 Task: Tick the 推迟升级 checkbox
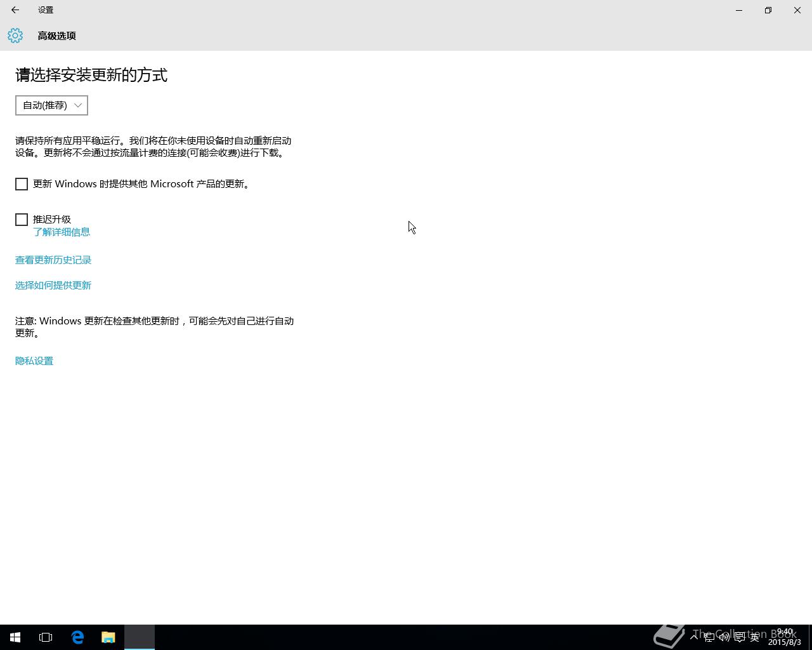tap(22, 220)
